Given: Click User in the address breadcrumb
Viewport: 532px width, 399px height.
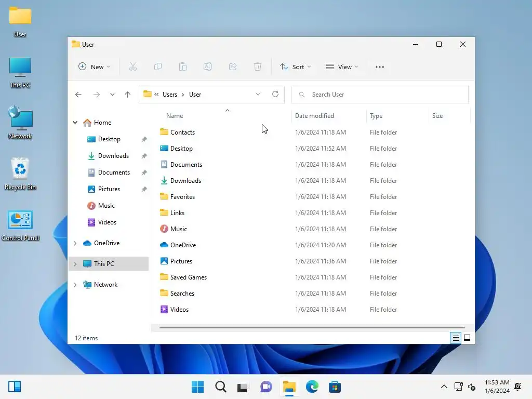Looking at the screenshot, I should coord(195,95).
